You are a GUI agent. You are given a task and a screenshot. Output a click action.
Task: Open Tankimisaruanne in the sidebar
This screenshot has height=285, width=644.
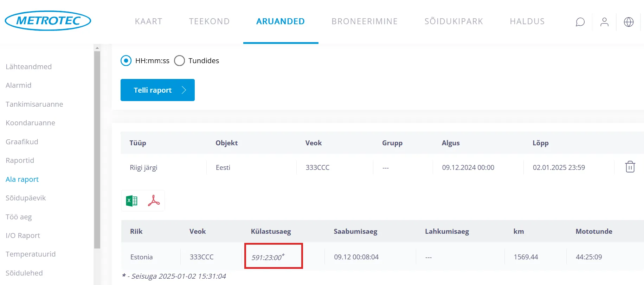pyautogui.click(x=34, y=104)
